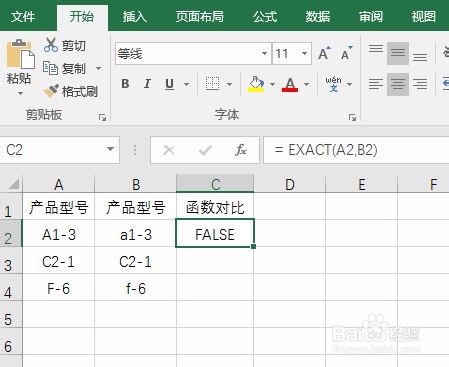Image resolution: width=449 pixels, height=367 pixels.
Task: Switch to 视图 View tab
Action: [x=423, y=16]
